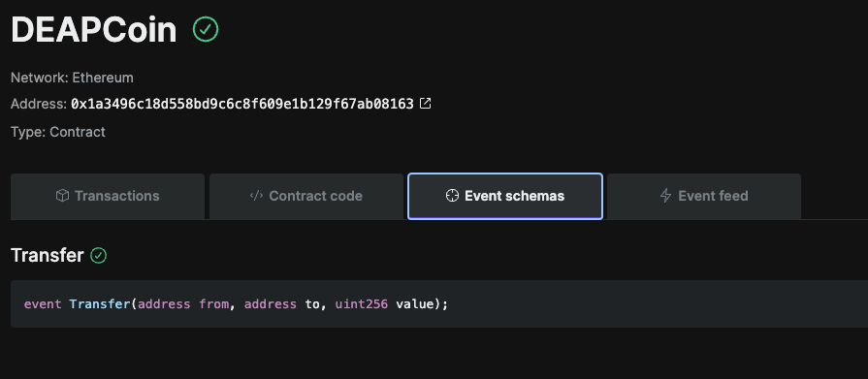Click the crosshair icon on Event schemas
Screen dimensions: 868x379
(452, 195)
